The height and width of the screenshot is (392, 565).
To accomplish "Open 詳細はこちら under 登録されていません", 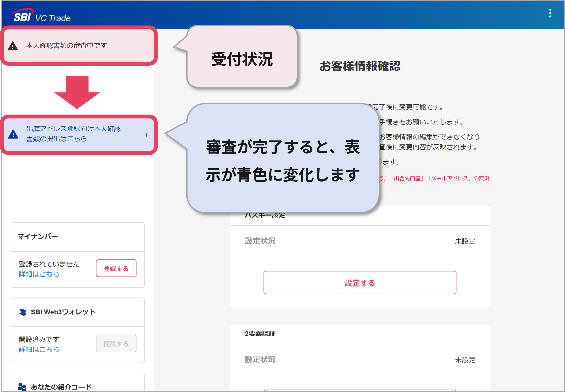I will coord(39,274).
